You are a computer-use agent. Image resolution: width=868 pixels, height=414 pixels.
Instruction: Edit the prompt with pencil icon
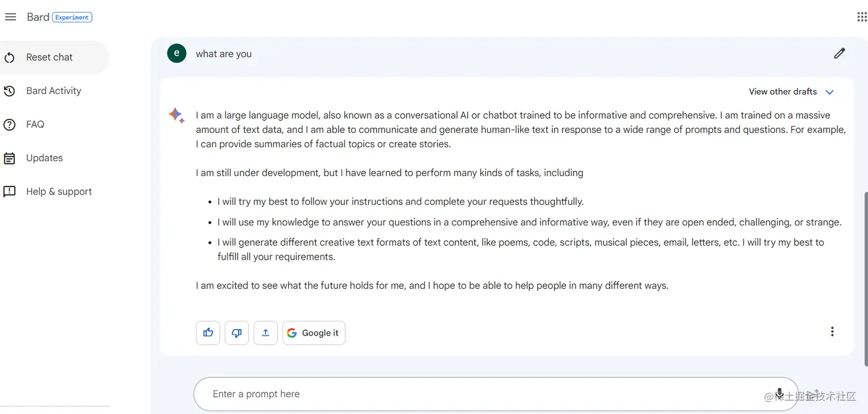click(839, 53)
